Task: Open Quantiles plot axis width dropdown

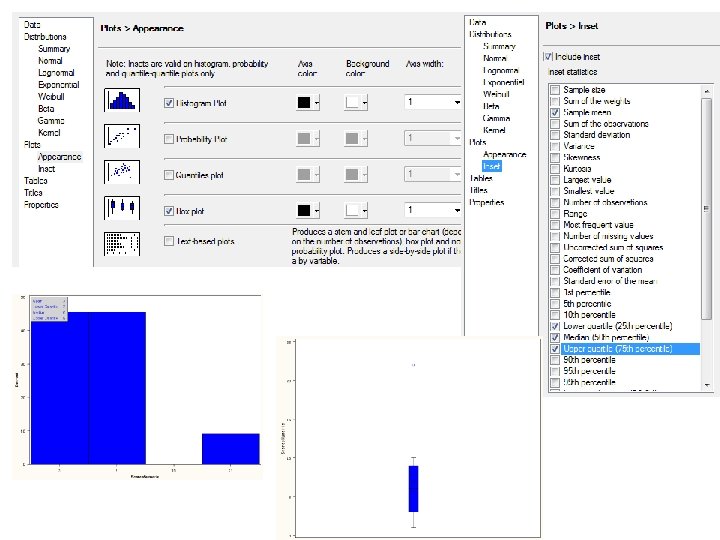Action: pos(457,174)
